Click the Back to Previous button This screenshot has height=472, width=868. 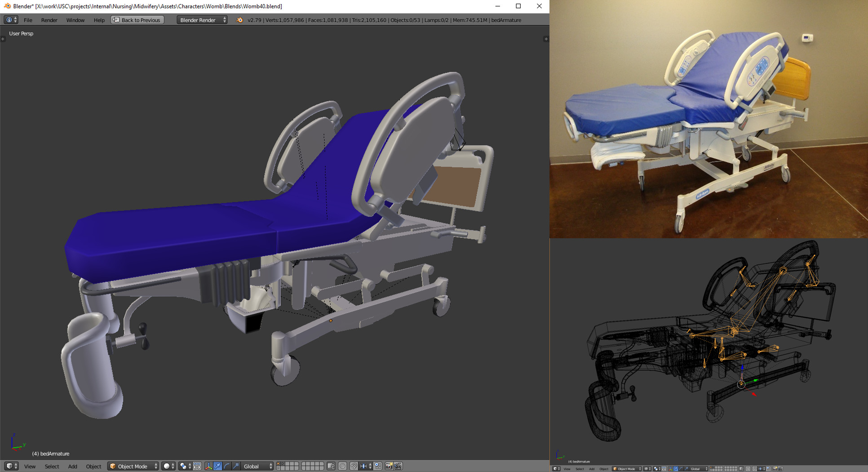coord(137,20)
